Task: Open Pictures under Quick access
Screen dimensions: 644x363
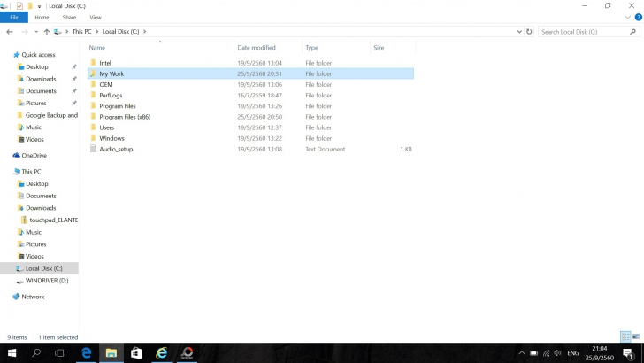Action: pyautogui.click(x=35, y=104)
